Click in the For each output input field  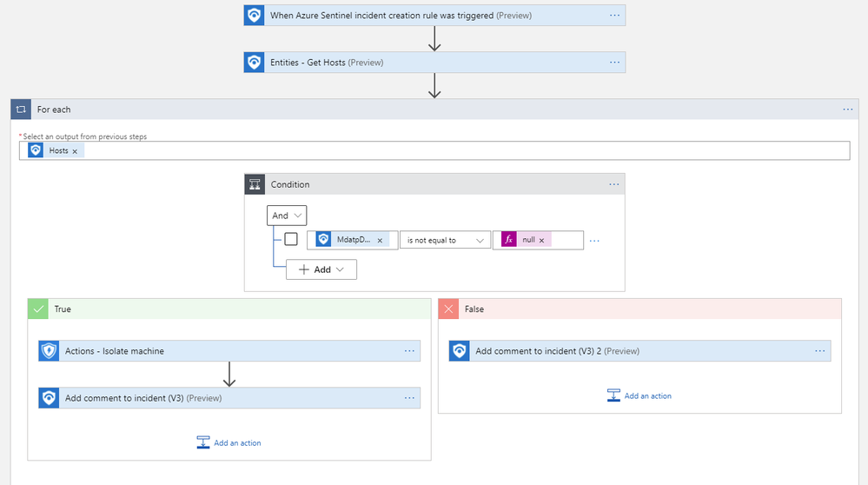click(x=434, y=150)
